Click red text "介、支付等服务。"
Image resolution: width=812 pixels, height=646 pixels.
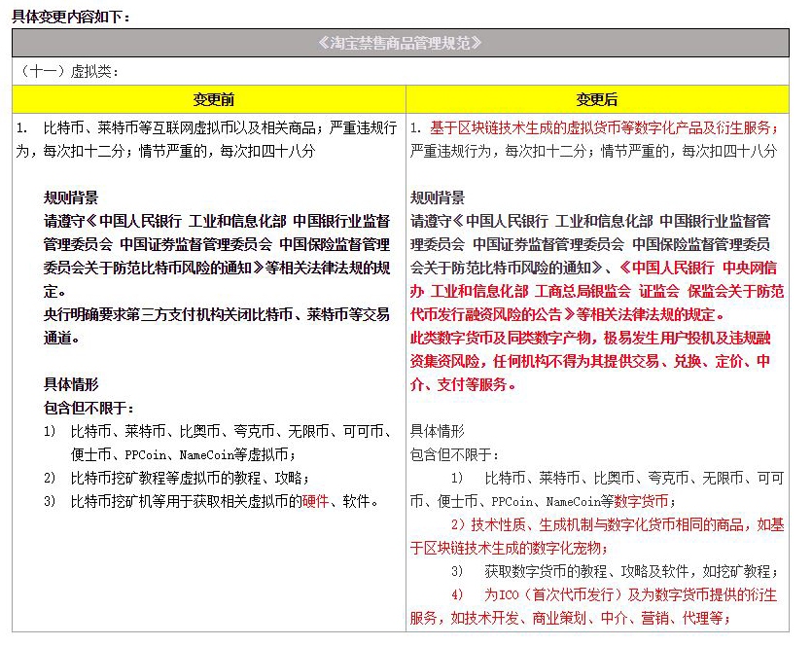pos(463,384)
